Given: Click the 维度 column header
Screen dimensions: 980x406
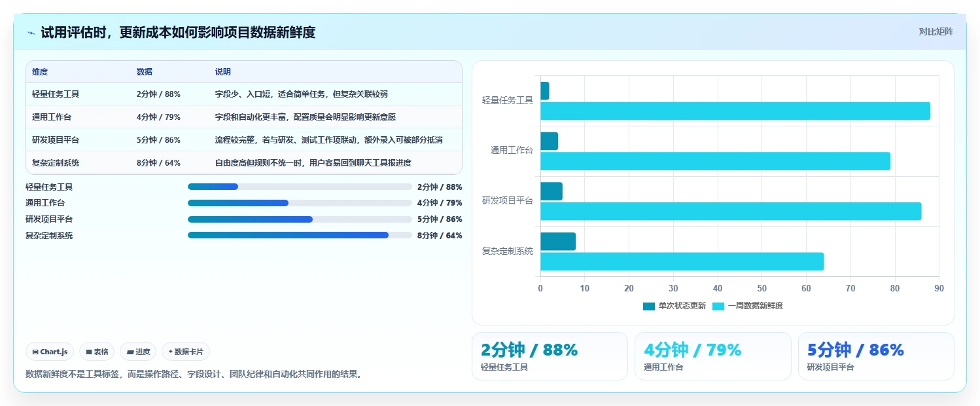Looking at the screenshot, I should 40,72.
